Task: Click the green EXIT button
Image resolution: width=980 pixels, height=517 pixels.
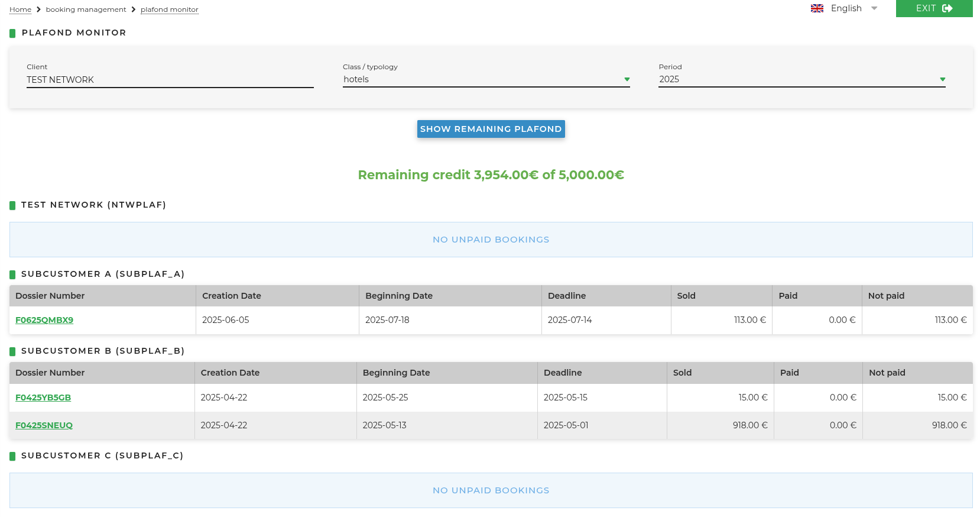Action: [934, 8]
